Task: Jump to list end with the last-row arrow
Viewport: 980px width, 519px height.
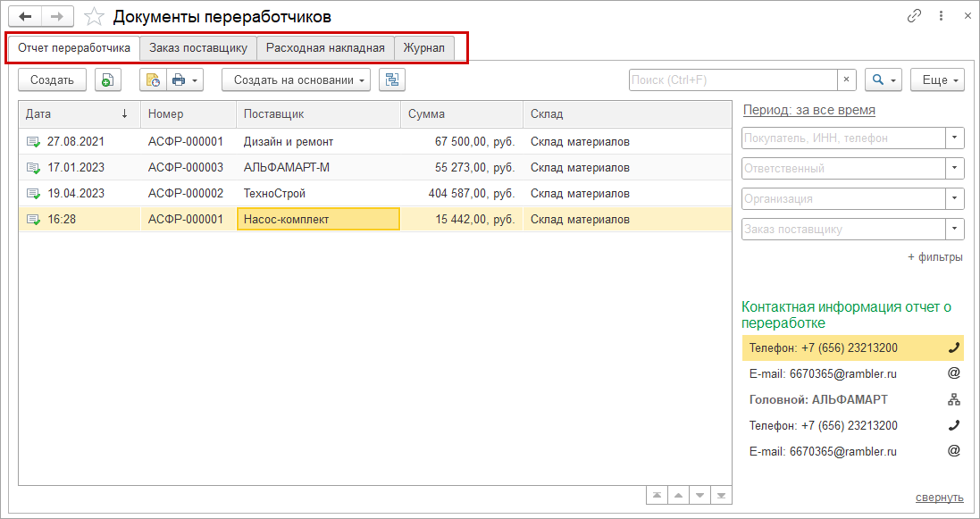Action: 721,495
